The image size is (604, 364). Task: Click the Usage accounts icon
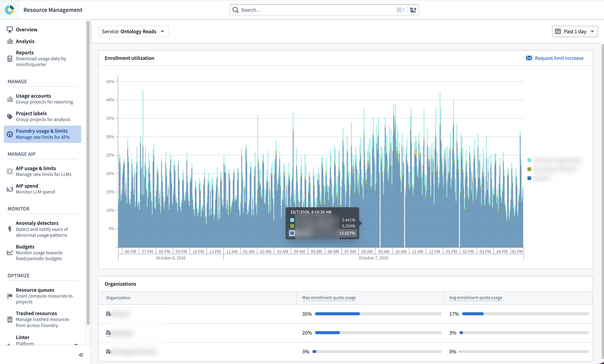pos(10,99)
